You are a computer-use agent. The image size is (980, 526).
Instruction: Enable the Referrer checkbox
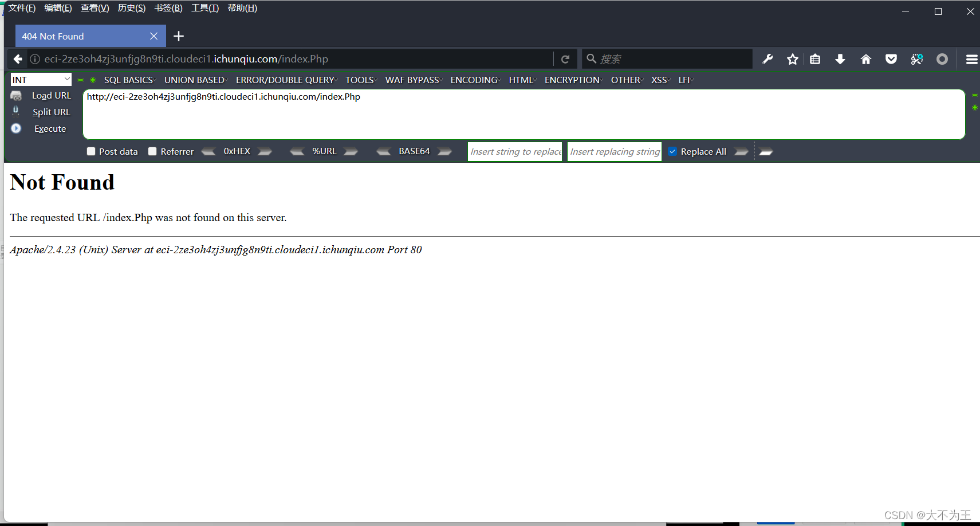point(152,151)
